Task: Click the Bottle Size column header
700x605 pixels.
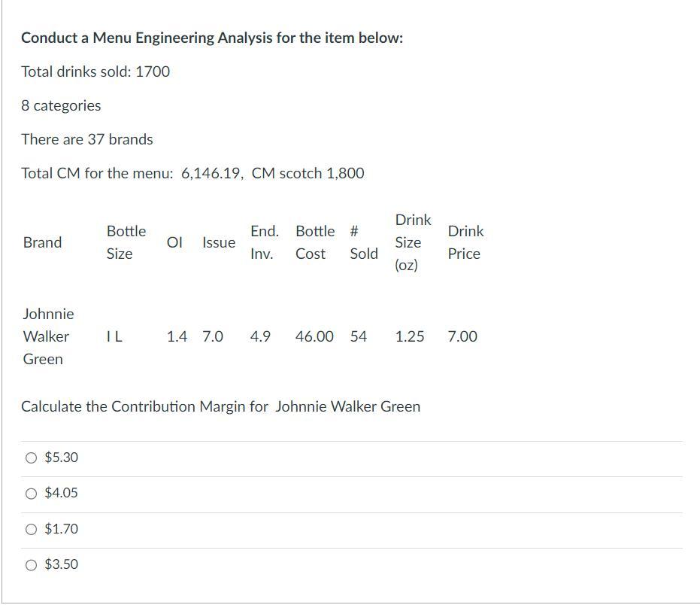Action: pos(125,242)
